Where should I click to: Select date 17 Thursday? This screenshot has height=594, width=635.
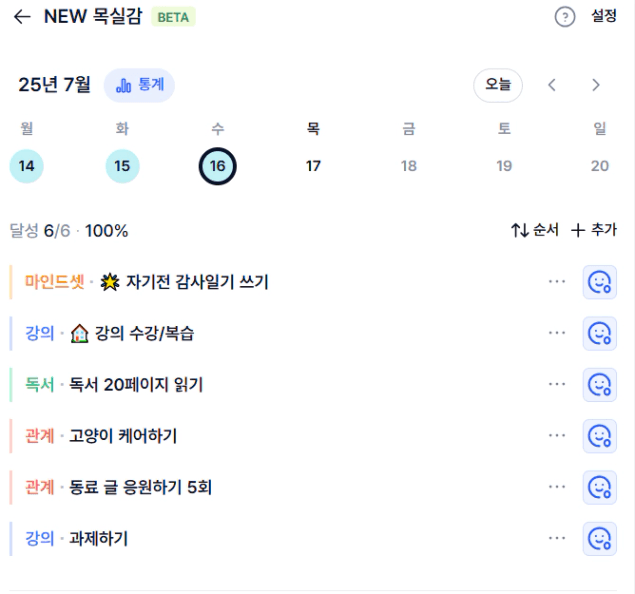tap(313, 166)
